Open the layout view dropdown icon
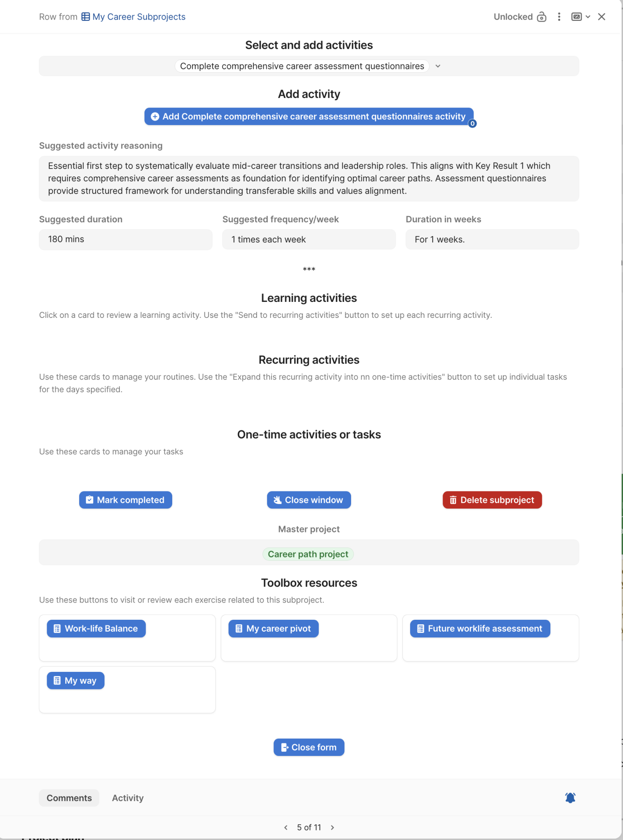The height and width of the screenshot is (840, 623). tap(580, 17)
